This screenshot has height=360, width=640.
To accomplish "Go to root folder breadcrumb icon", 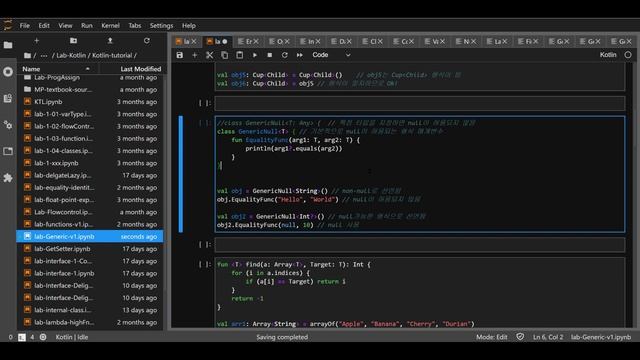I will pyautogui.click(x=27, y=56).
